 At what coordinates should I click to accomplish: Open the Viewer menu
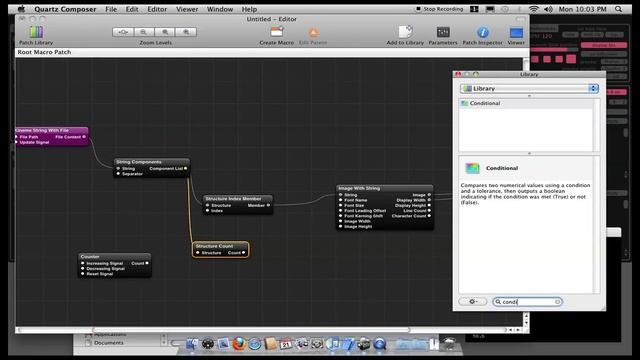pyautogui.click(x=187, y=9)
